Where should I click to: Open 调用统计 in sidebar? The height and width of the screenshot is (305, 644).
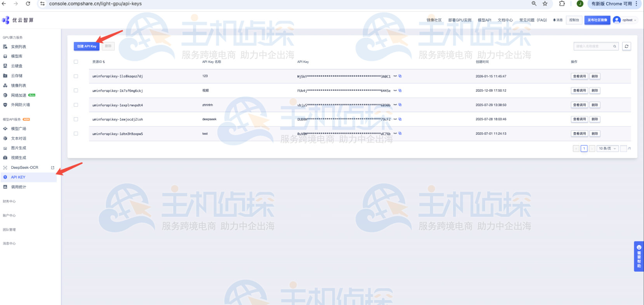pos(18,187)
